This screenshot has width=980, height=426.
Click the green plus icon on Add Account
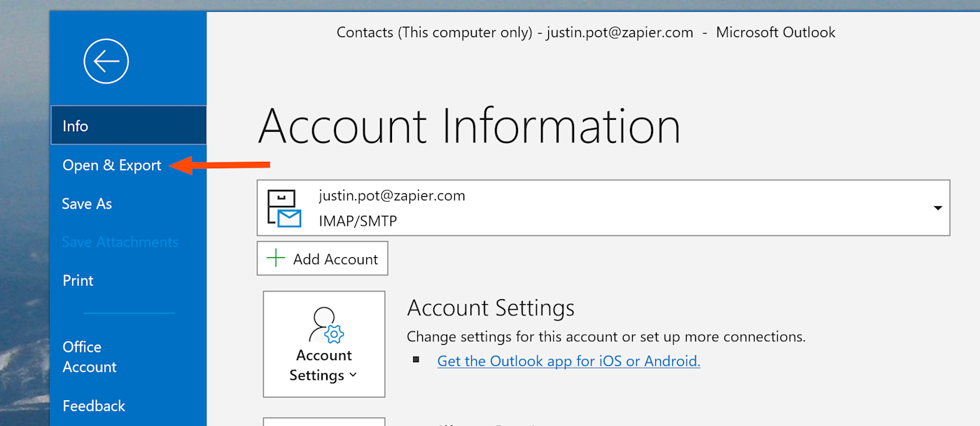tap(276, 259)
